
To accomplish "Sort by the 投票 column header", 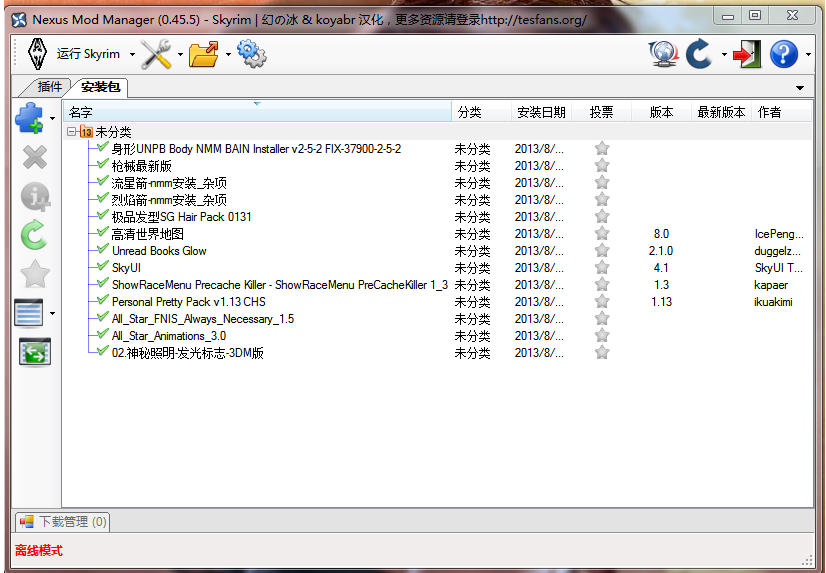I will [x=602, y=112].
